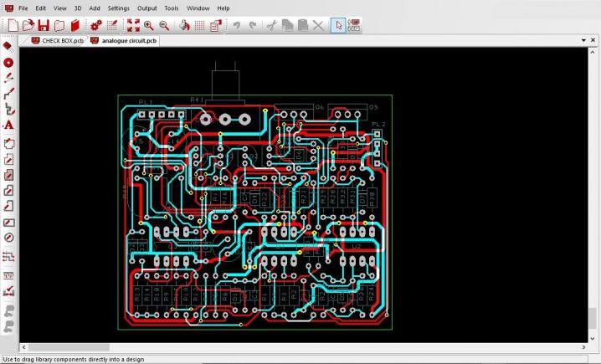Click the horizontal scrollbar thumb
601x364 pixels.
point(70,346)
